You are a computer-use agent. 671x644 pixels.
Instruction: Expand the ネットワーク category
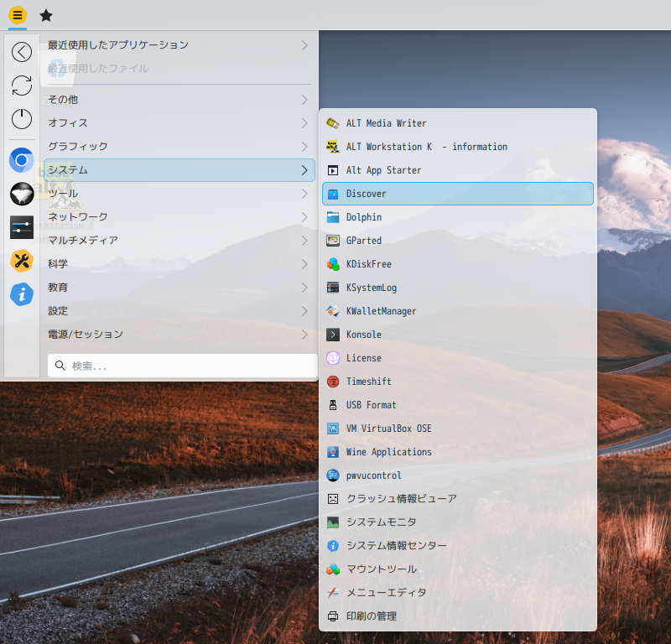click(179, 217)
